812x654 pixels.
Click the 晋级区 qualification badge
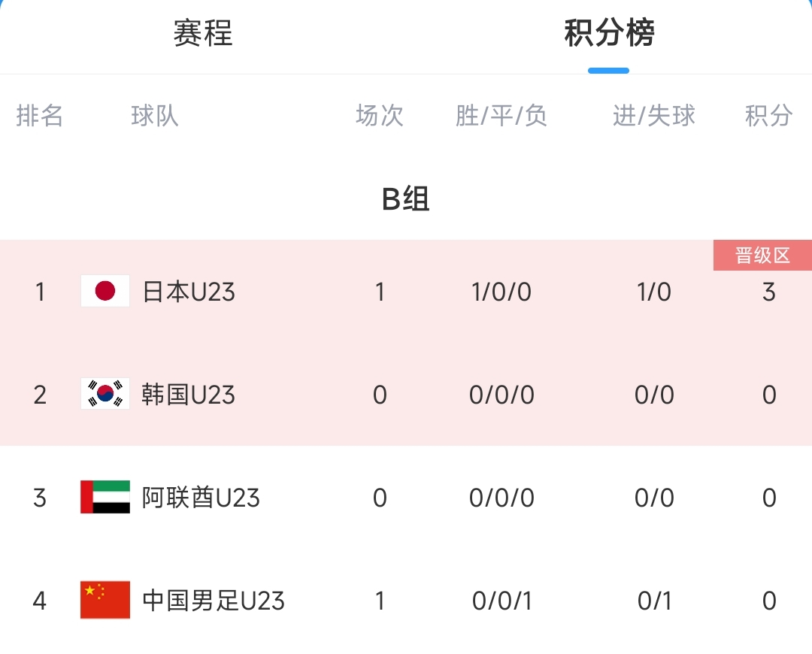point(762,256)
